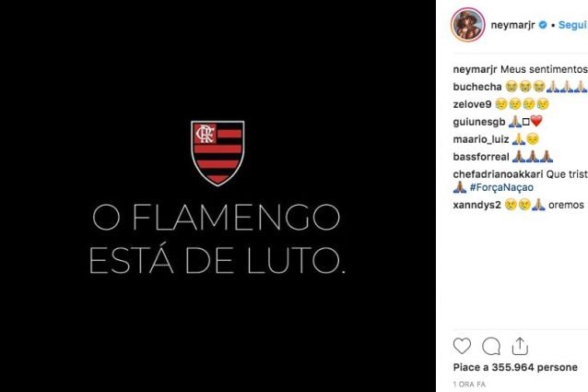Click the Flamengo crest in the post image

(x=218, y=153)
